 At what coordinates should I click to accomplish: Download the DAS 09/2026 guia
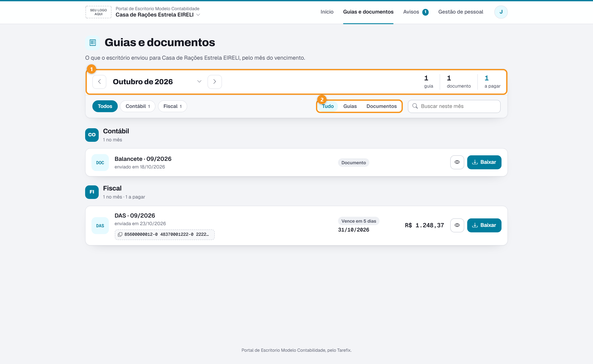tap(484, 225)
